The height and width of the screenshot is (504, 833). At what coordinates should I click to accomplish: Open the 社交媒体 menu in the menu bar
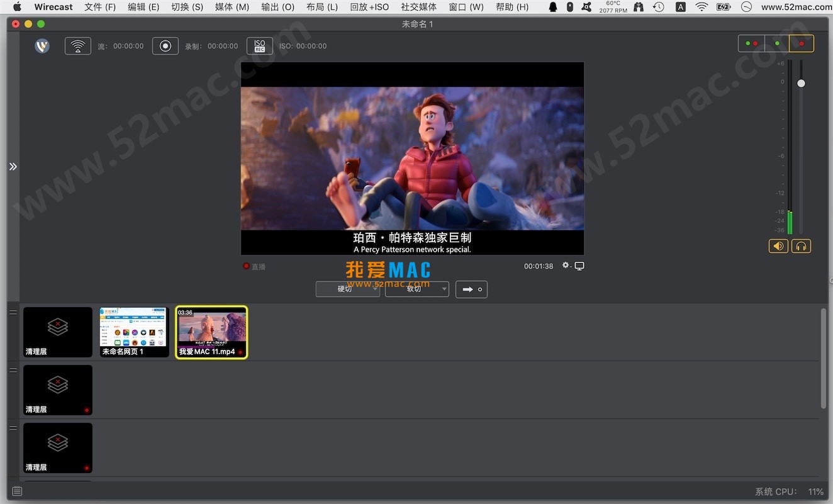click(418, 7)
